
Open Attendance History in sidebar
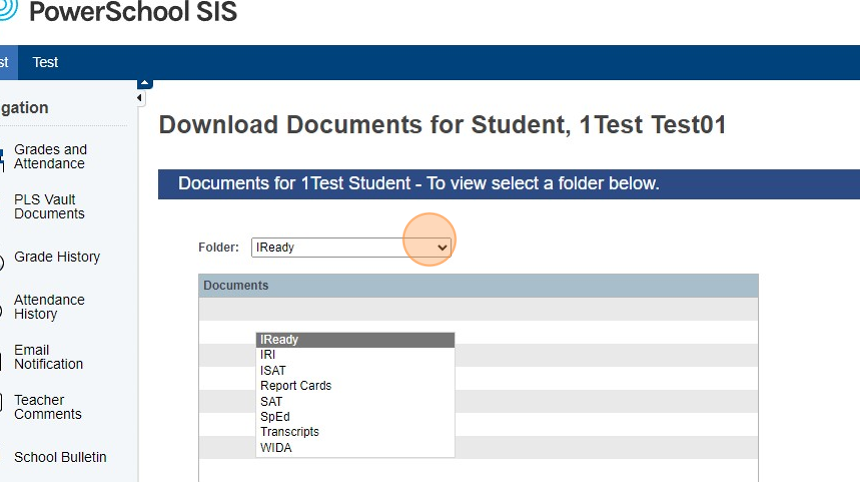pyautogui.click(x=49, y=307)
